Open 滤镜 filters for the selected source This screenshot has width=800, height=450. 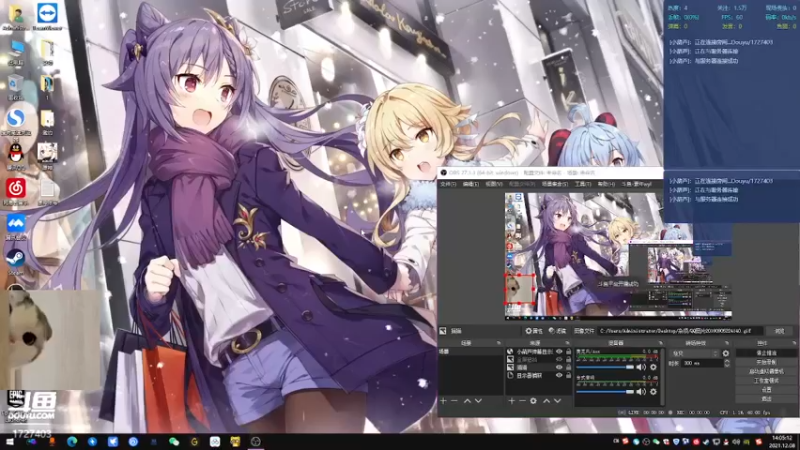[x=558, y=331]
